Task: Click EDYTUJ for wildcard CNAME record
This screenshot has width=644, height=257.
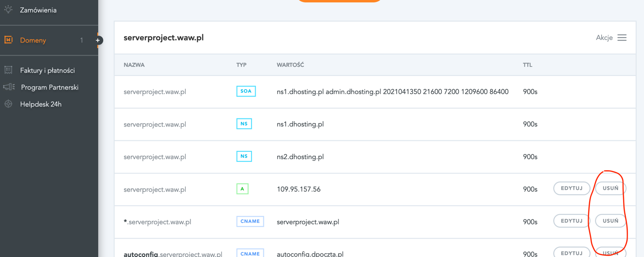Action: (x=571, y=221)
